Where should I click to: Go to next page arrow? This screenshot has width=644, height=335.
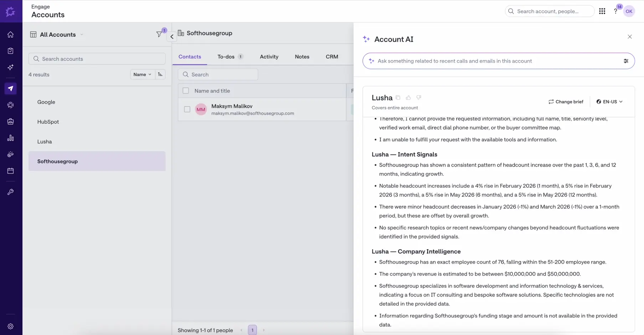coord(264,330)
